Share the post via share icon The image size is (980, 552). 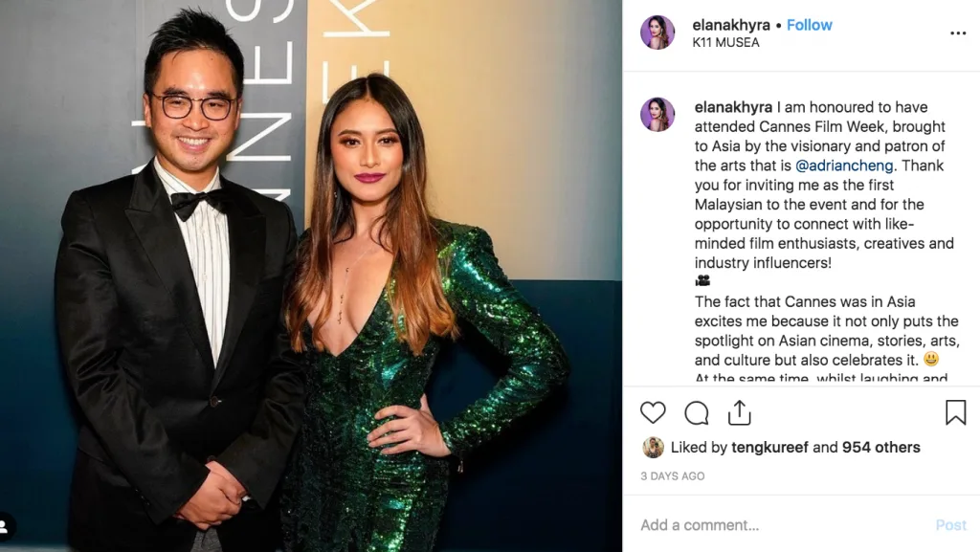[x=739, y=412]
